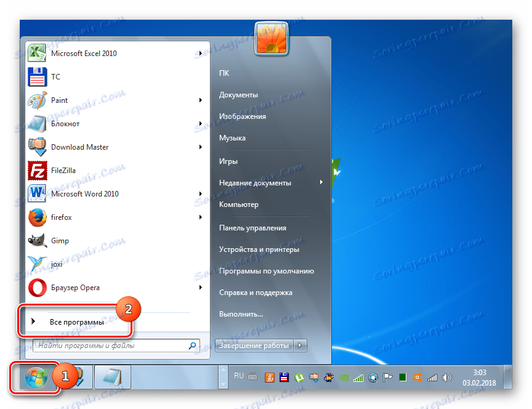Expand firefox recent items arrow

point(201,217)
